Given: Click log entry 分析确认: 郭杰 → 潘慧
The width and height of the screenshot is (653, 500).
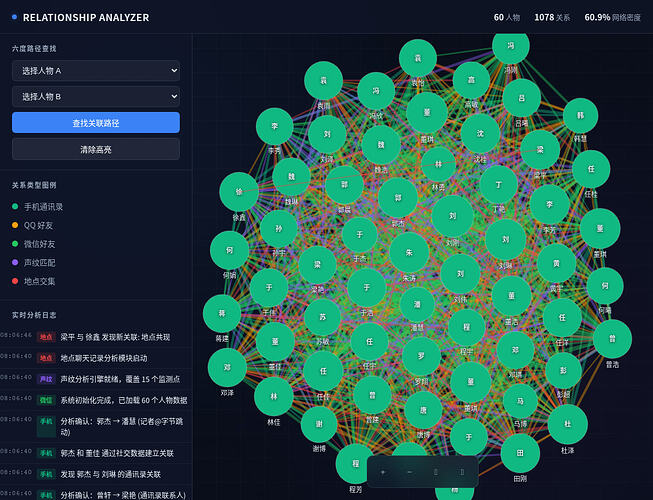Looking at the screenshot, I should point(96,427).
